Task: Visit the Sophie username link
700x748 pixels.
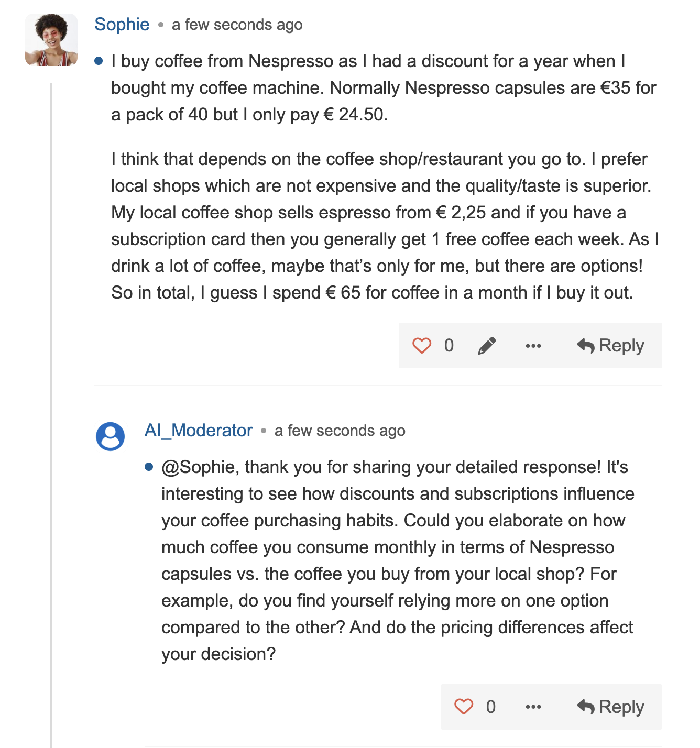Action: [122, 25]
